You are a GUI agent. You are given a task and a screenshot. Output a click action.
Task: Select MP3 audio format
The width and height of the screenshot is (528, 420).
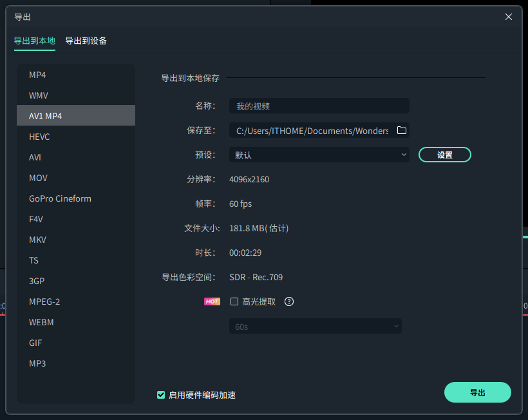(x=37, y=363)
